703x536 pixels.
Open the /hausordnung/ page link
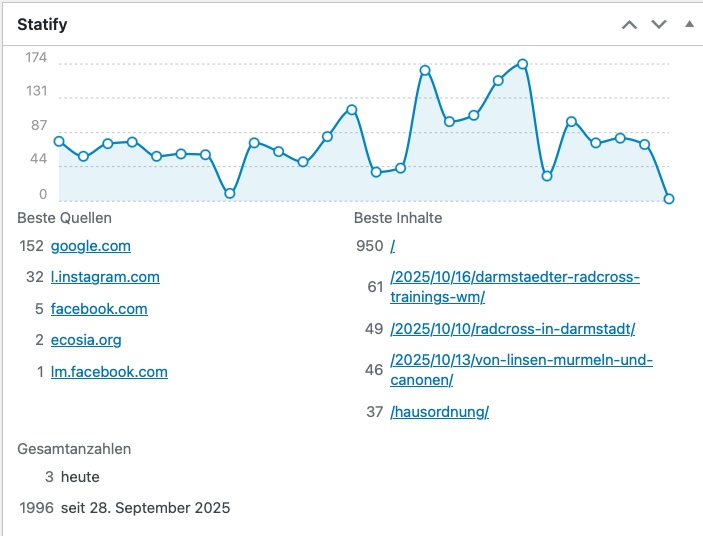click(440, 412)
